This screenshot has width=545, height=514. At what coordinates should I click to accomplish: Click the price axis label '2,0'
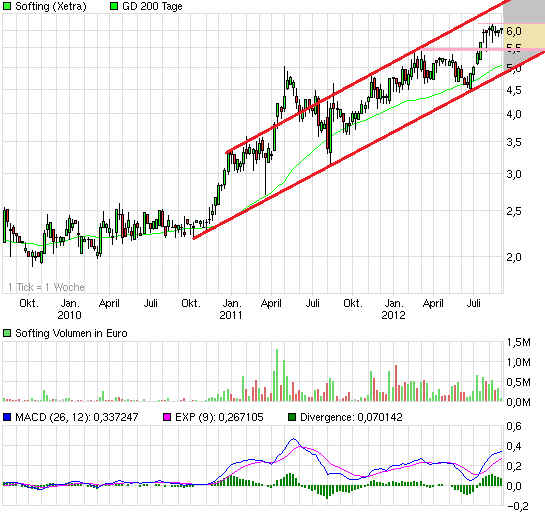[x=514, y=257]
